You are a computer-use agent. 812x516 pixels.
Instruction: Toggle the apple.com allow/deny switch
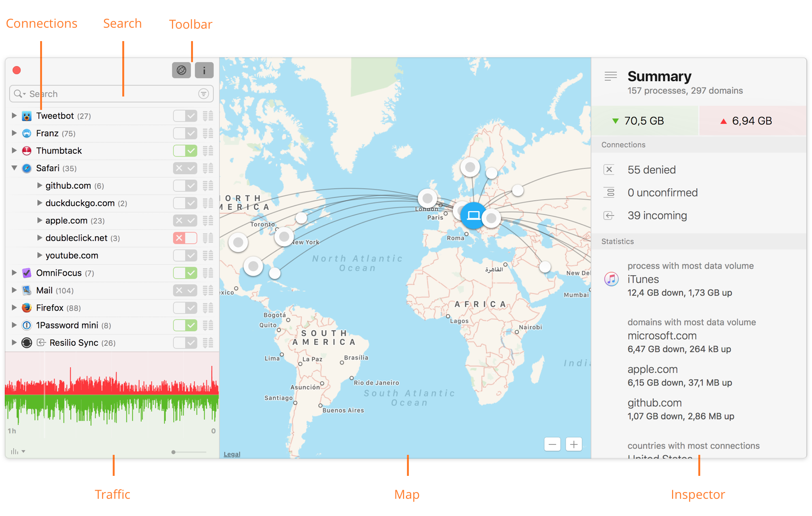click(185, 221)
